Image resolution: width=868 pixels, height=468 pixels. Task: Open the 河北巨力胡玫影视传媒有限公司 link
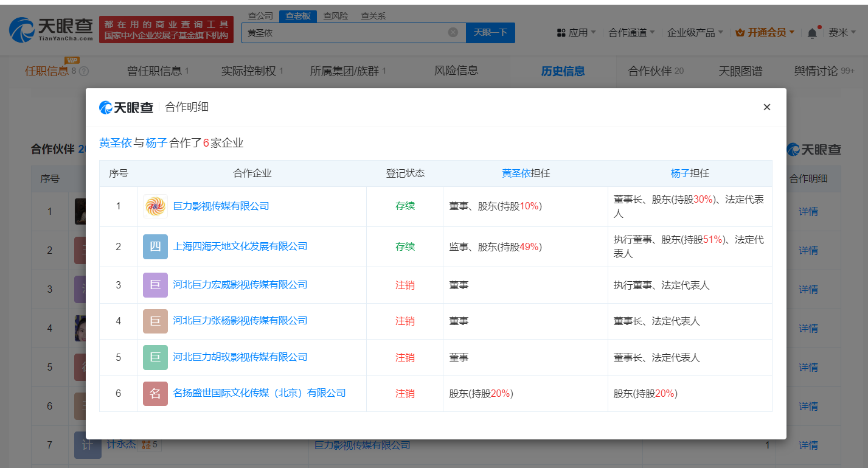click(x=240, y=357)
